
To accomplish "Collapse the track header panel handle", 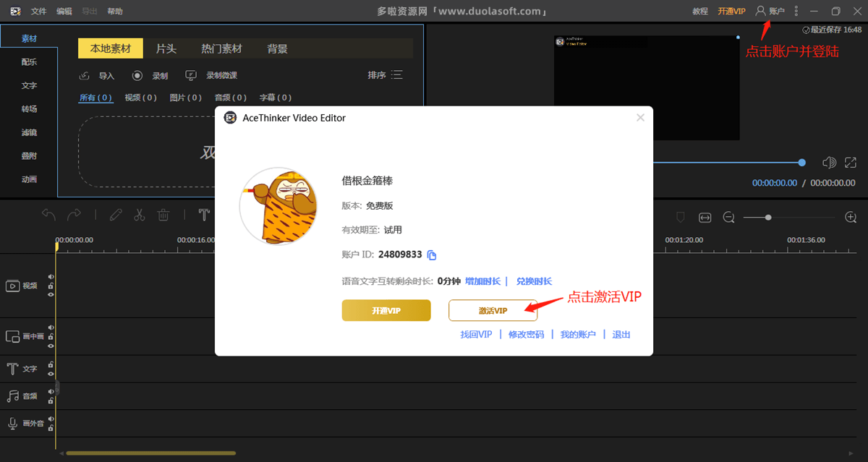I will tap(58, 388).
